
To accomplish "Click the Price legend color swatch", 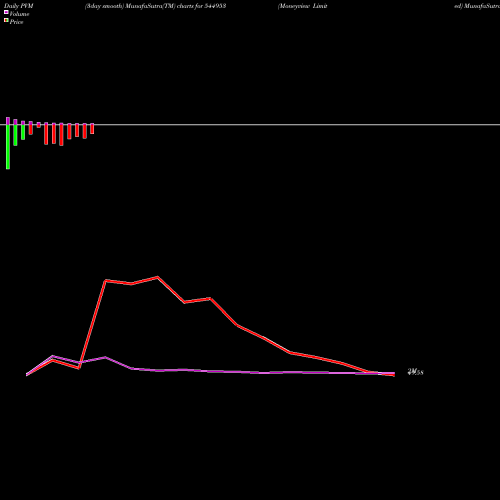I will click(6, 21).
